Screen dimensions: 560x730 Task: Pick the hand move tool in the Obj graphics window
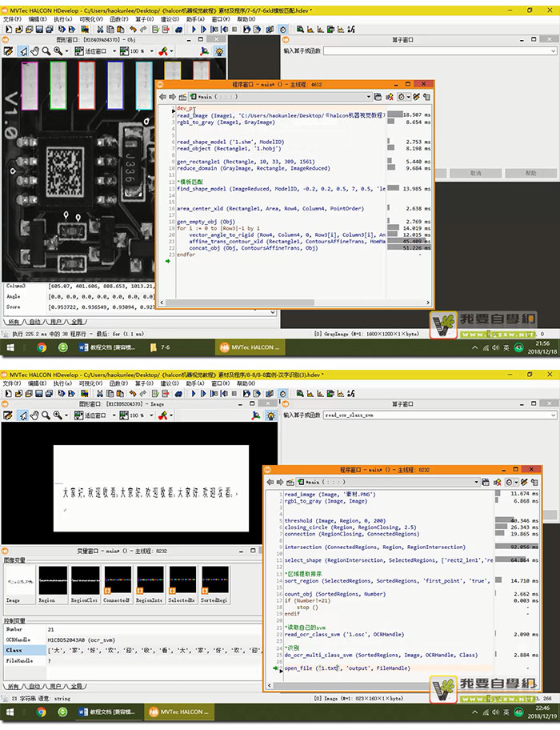[x=34, y=51]
